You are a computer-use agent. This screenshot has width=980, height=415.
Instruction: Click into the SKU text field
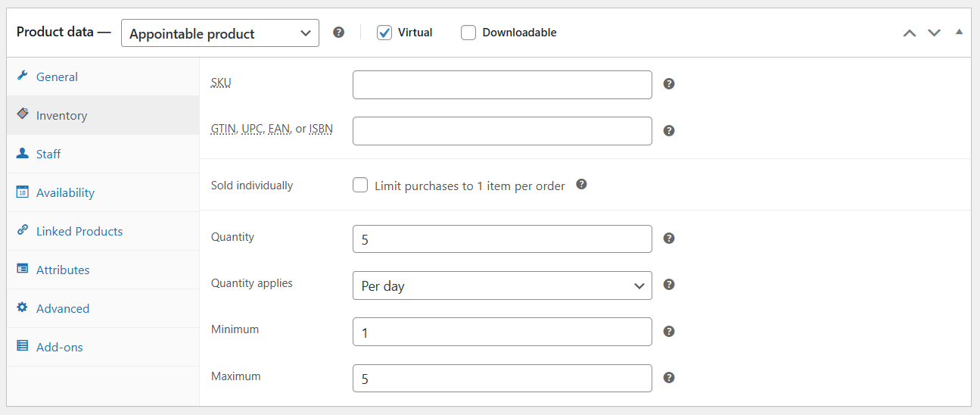click(x=502, y=85)
